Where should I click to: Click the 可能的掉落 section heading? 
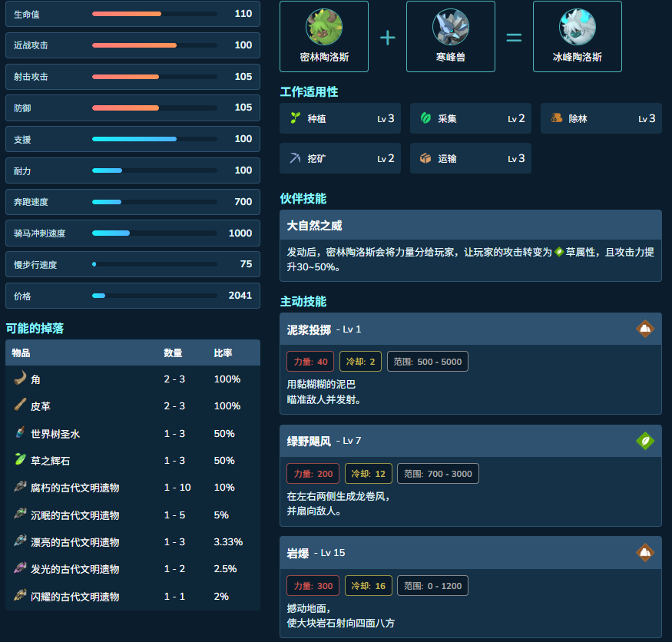[x=35, y=328]
